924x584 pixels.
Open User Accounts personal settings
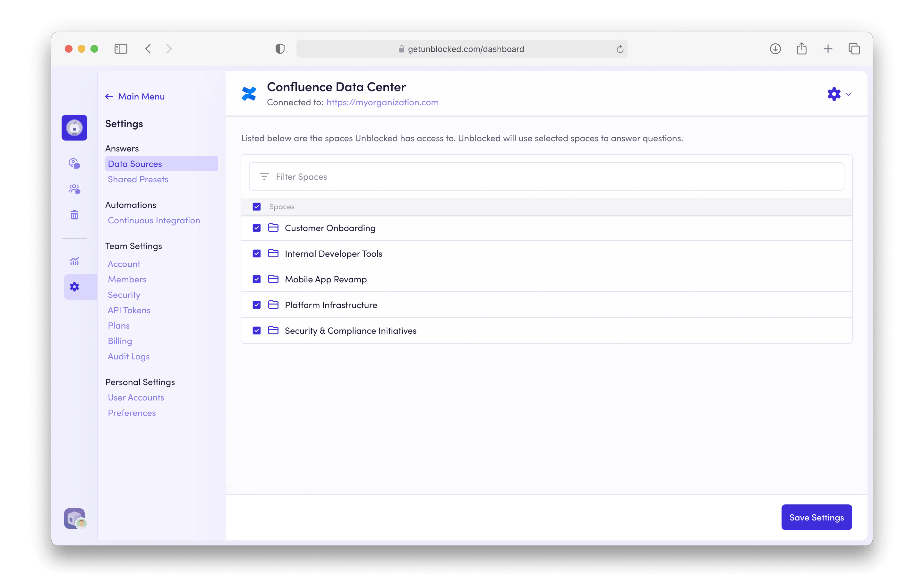[x=136, y=398]
